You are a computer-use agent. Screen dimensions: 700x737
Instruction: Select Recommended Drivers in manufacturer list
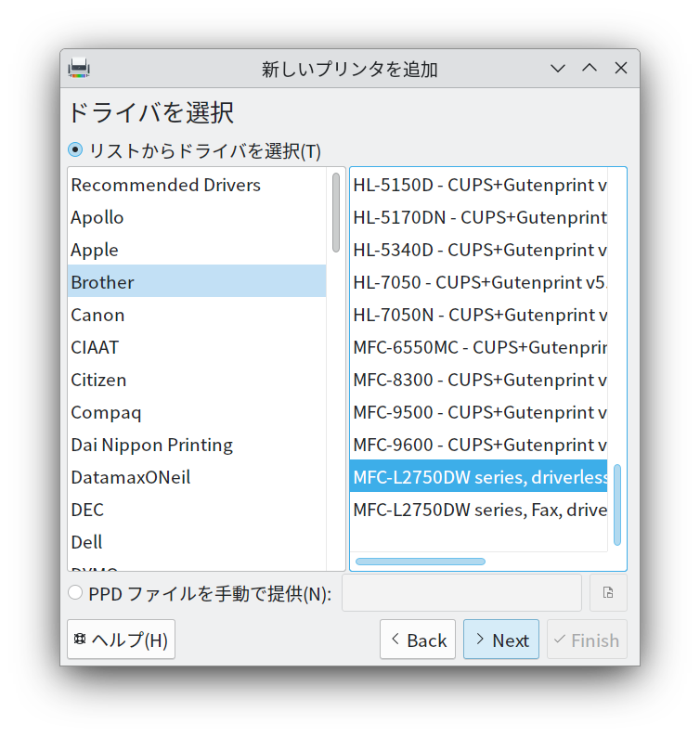[x=197, y=185]
